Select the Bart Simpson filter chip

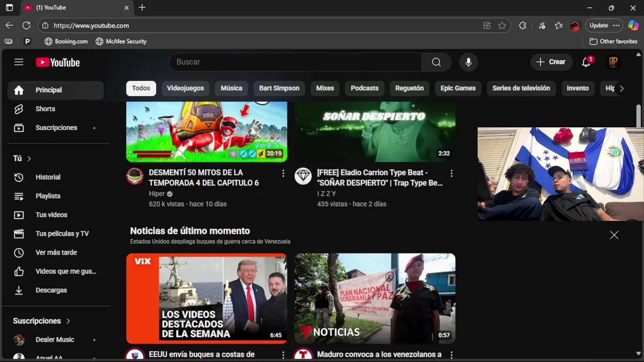279,88
